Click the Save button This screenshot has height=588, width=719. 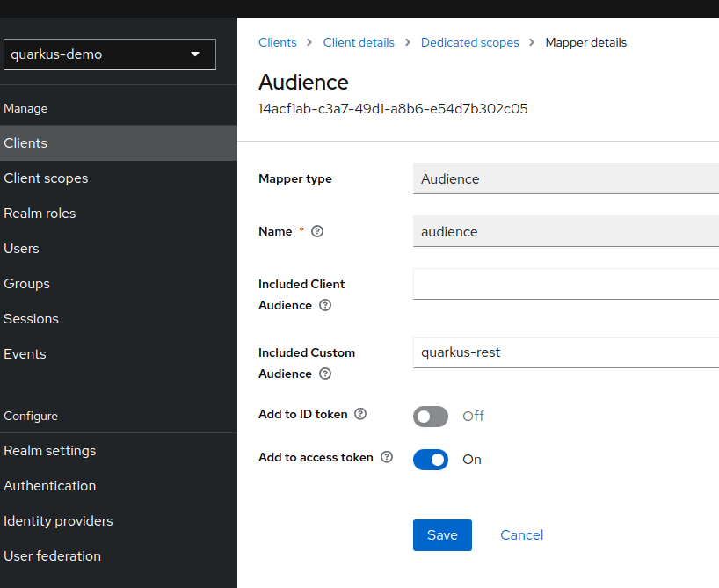click(x=442, y=534)
